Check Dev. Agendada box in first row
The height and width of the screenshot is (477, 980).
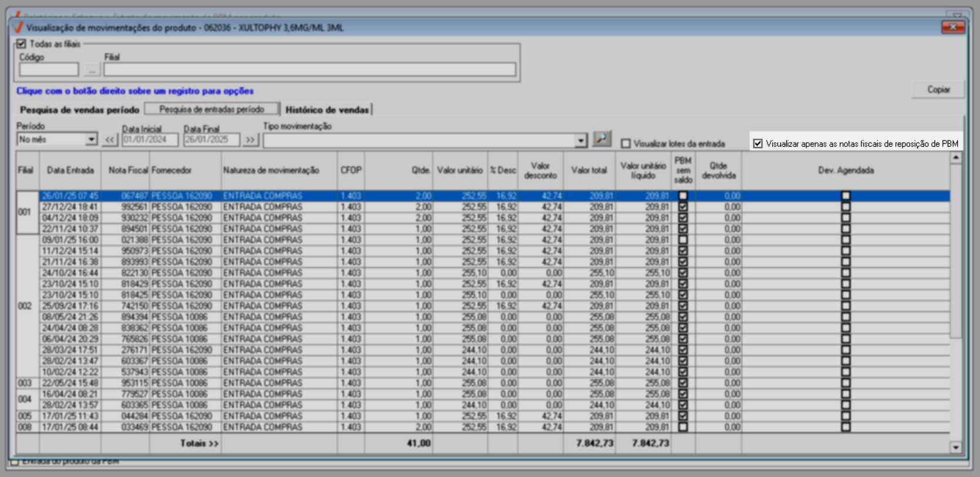846,196
